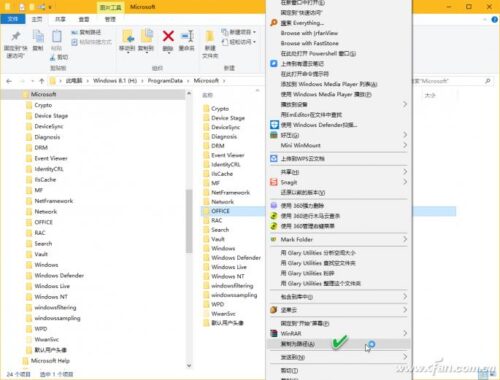
Task: Click the WinRAR icon in the context menu
Action: point(274,333)
